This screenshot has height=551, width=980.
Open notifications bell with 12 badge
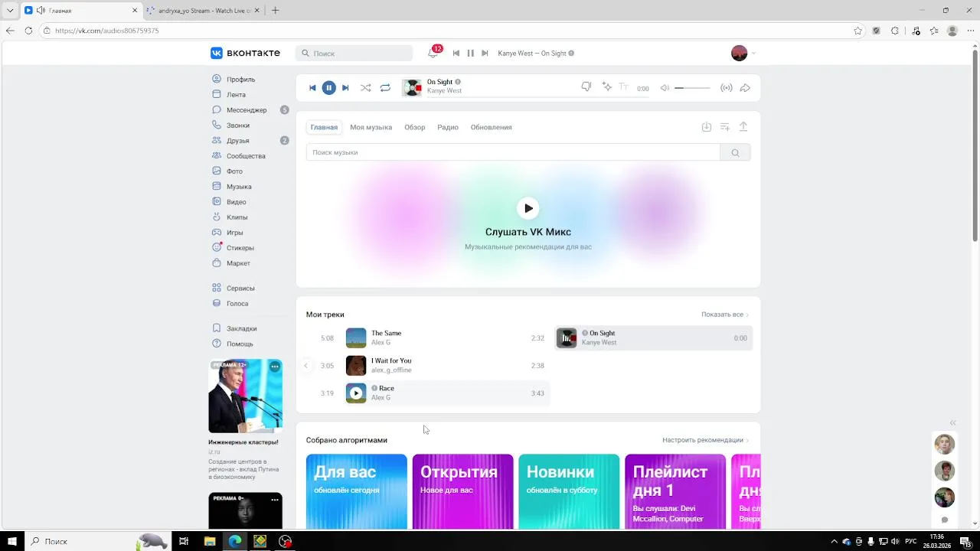433,53
